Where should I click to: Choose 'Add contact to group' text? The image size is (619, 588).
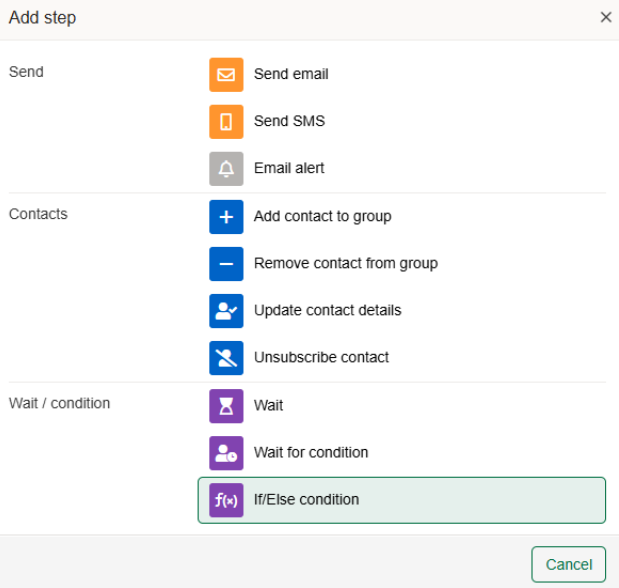click(322, 217)
